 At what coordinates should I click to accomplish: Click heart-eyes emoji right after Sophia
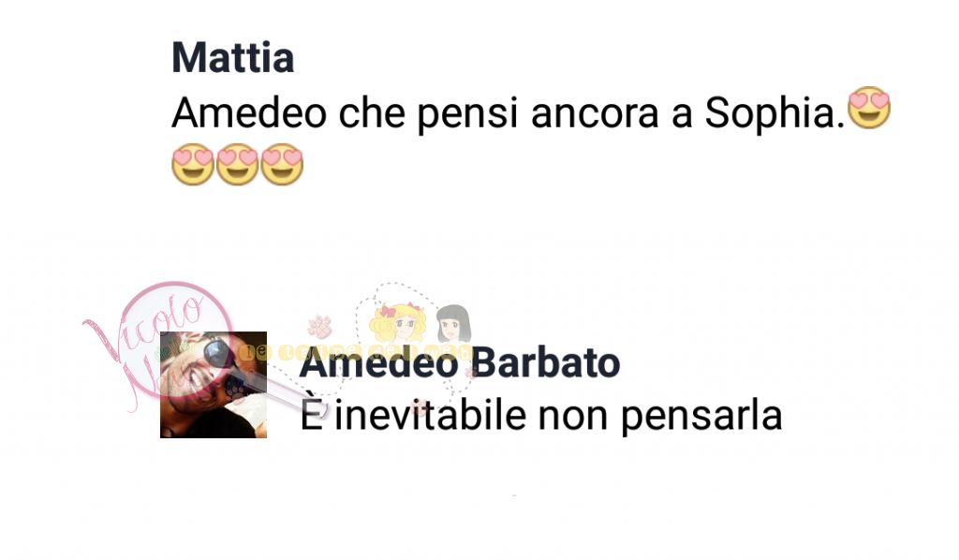click(x=869, y=108)
